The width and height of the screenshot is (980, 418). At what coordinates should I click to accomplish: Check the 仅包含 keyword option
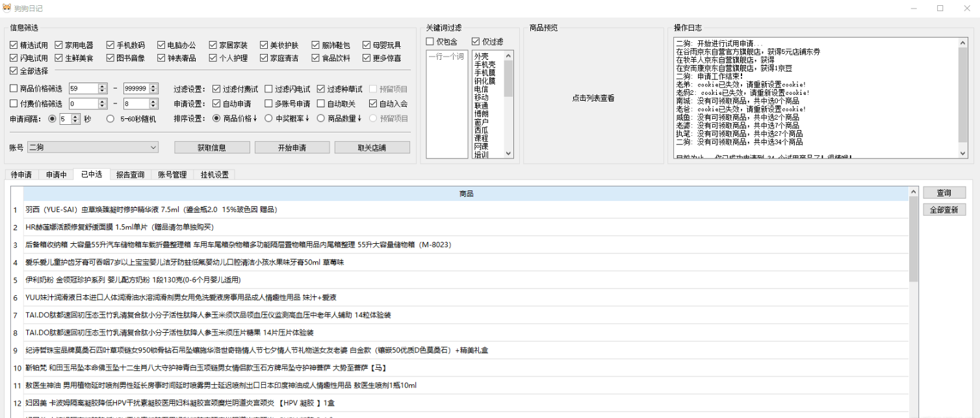430,42
